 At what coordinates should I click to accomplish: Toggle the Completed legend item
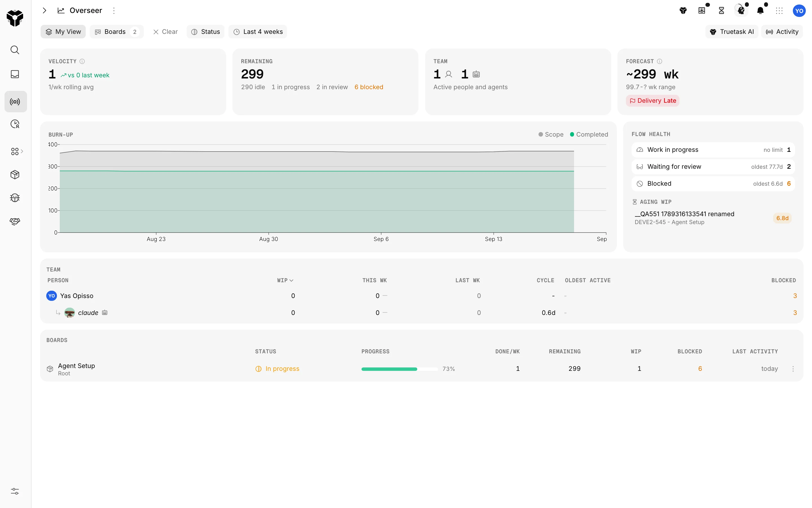589,134
